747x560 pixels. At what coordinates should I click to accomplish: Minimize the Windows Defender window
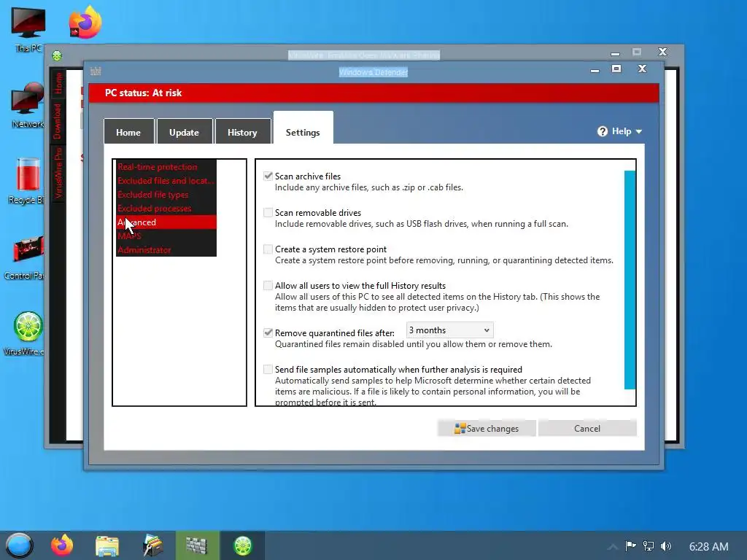tap(595, 70)
